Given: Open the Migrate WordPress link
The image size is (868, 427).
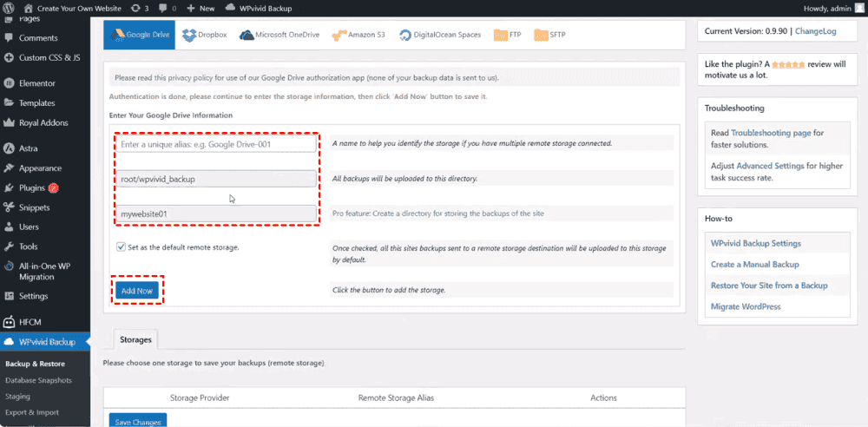Looking at the screenshot, I should pyautogui.click(x=746, y=306).
